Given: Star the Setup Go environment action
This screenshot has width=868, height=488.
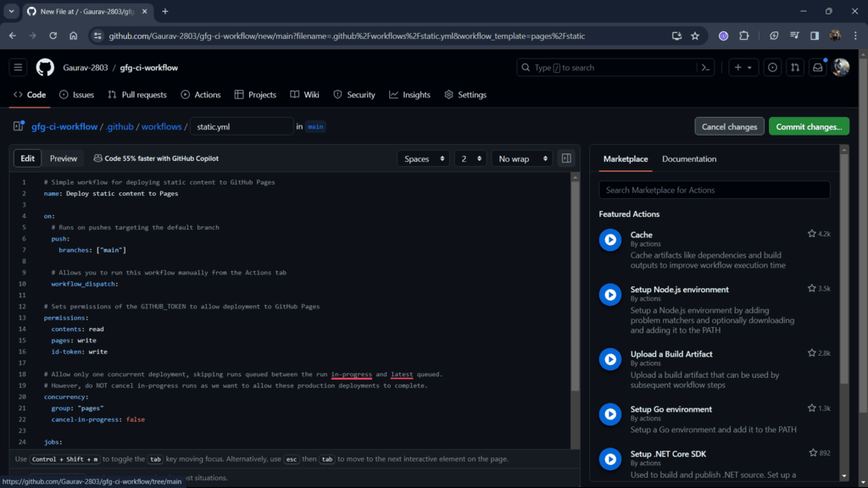Looking at the screenshot, I should (811, 408).
